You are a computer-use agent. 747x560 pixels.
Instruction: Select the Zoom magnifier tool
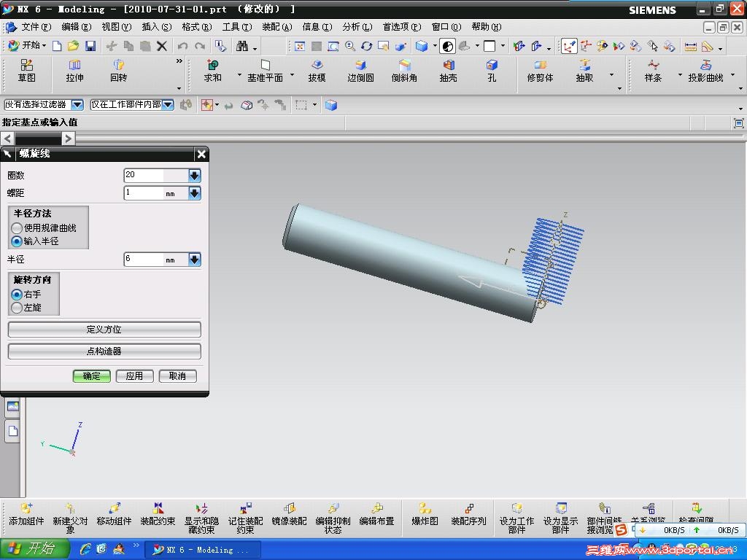[x=350, y=46]
